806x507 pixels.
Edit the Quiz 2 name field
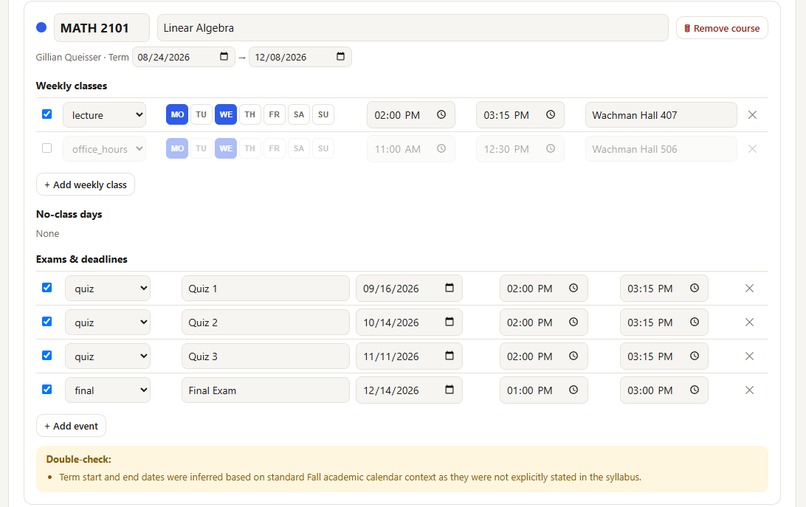[x=265, y=322]
